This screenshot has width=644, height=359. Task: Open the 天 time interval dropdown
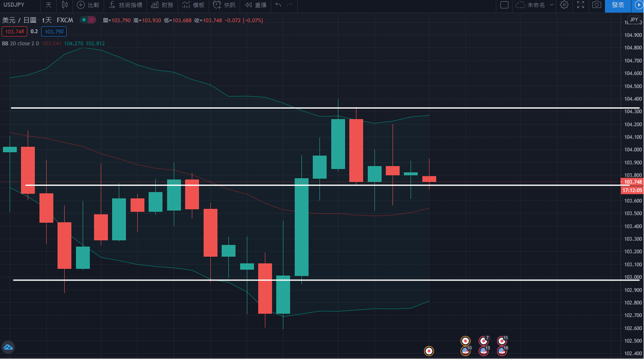pos(48,5)
